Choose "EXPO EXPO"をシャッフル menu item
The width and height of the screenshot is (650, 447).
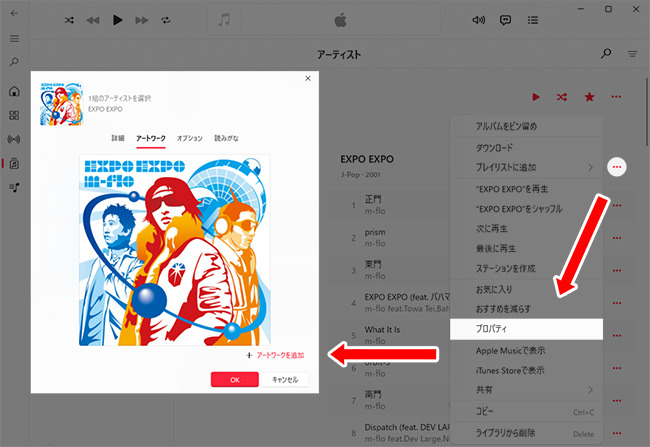[x=526, y=209]
